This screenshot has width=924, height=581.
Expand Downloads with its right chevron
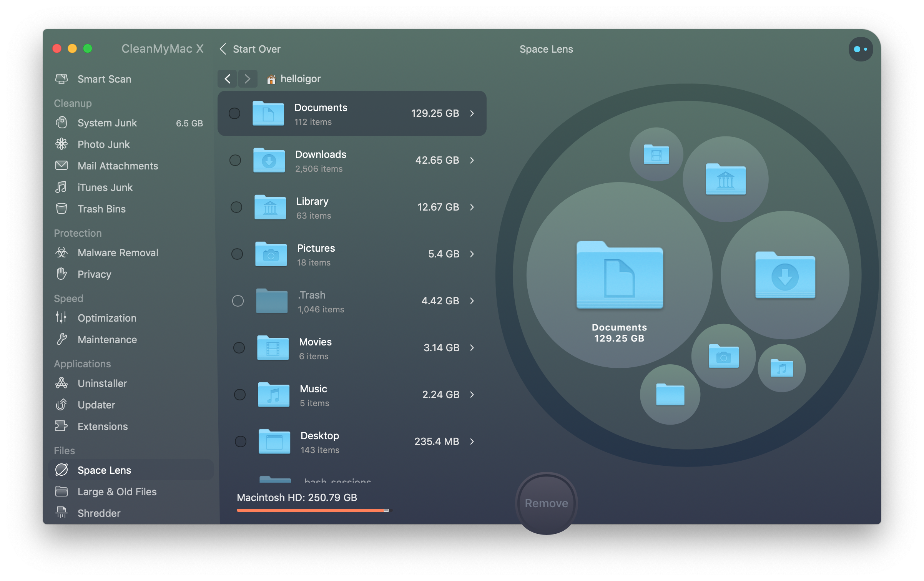(472, 160)
